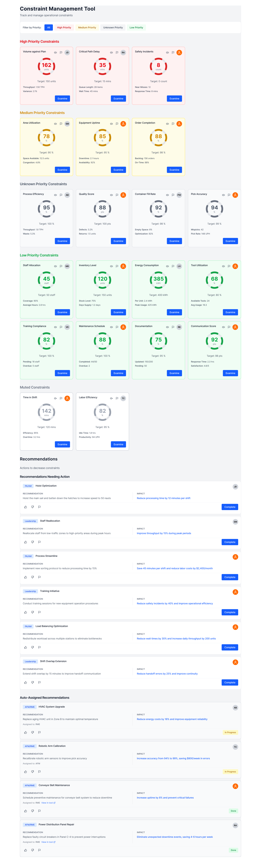Viewport: 261px width, 868px height.
Task: Click the 162 units gauge on Volume against Plan
Action: pos(46,66)
